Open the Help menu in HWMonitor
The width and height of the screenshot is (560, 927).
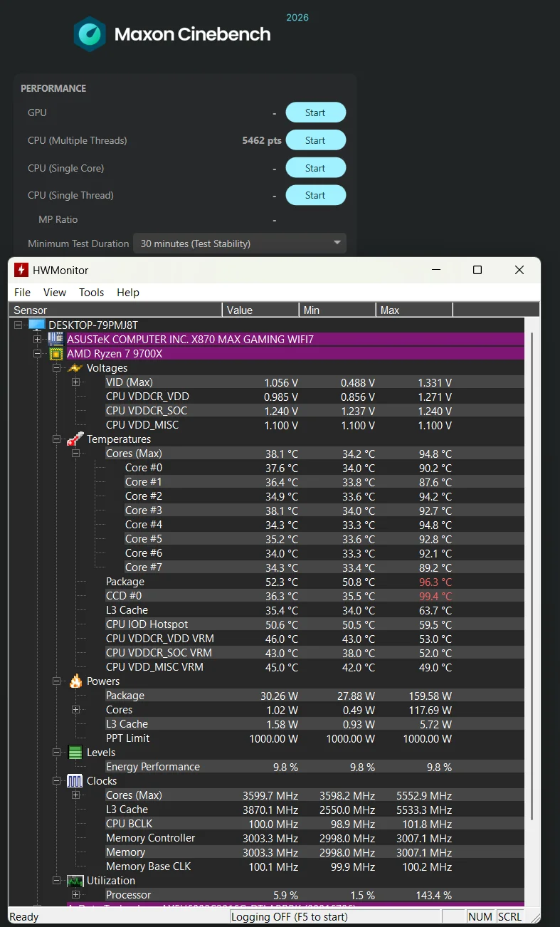click(128, 293)
